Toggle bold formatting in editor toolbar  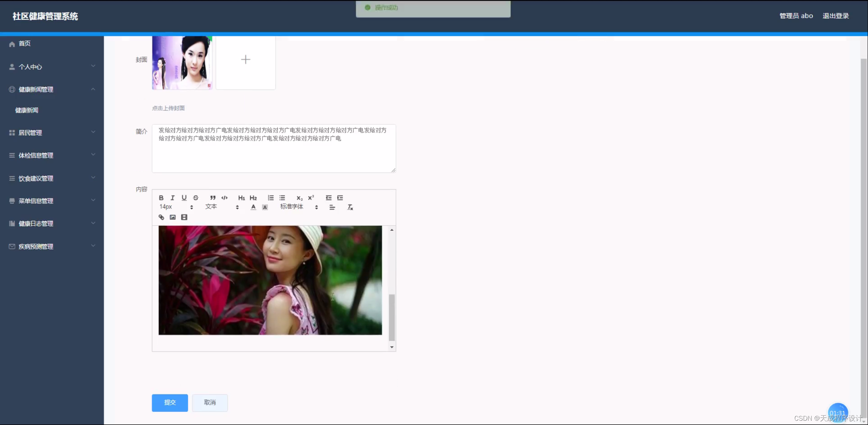pyautogui.click(x=161, y=198)
